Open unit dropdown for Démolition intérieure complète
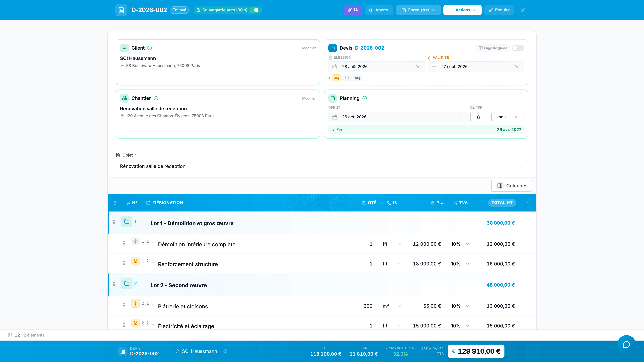 (399, 244)
